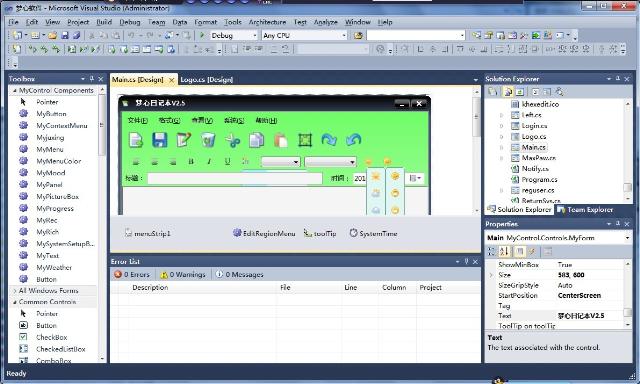Click the blue undo arrow on form toolbar
Screen dimensions: 640x384
(x=353, y=140)
